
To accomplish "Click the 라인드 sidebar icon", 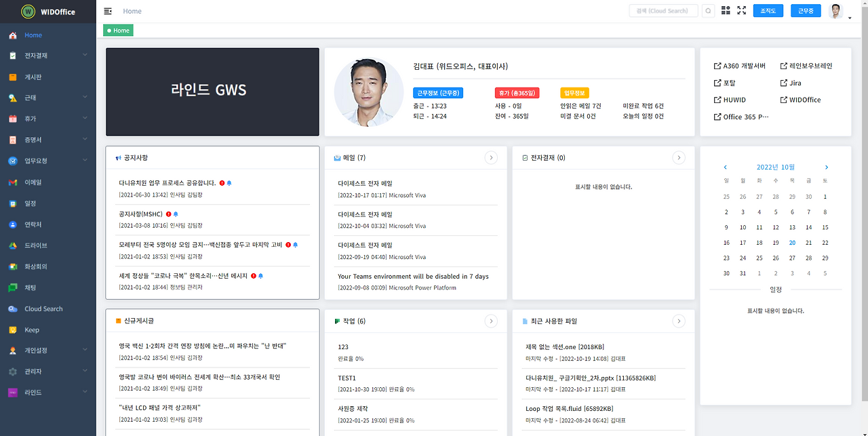I will (x=12, y=393).
